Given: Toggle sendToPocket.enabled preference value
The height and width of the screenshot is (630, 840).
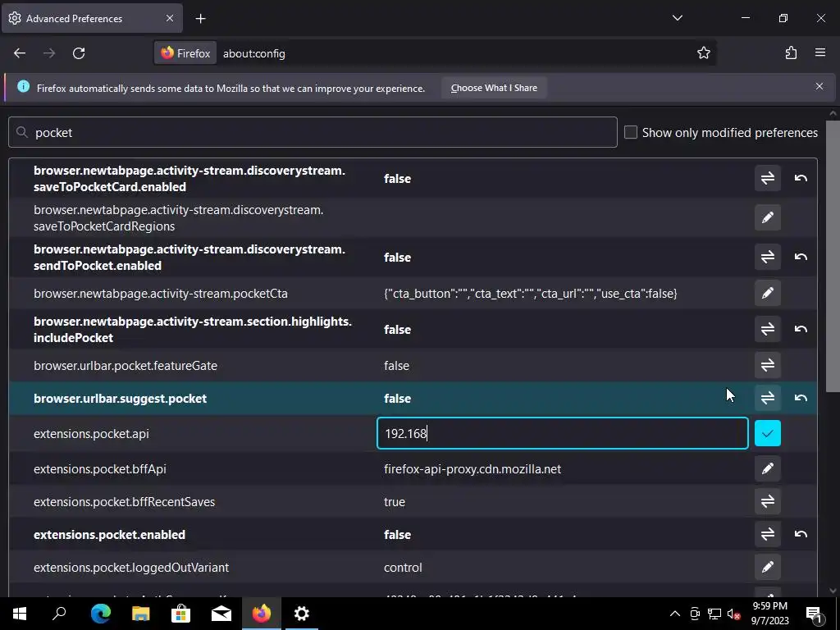Looking at the screenshot, I should pyautogui.click(x=767, y=257).
